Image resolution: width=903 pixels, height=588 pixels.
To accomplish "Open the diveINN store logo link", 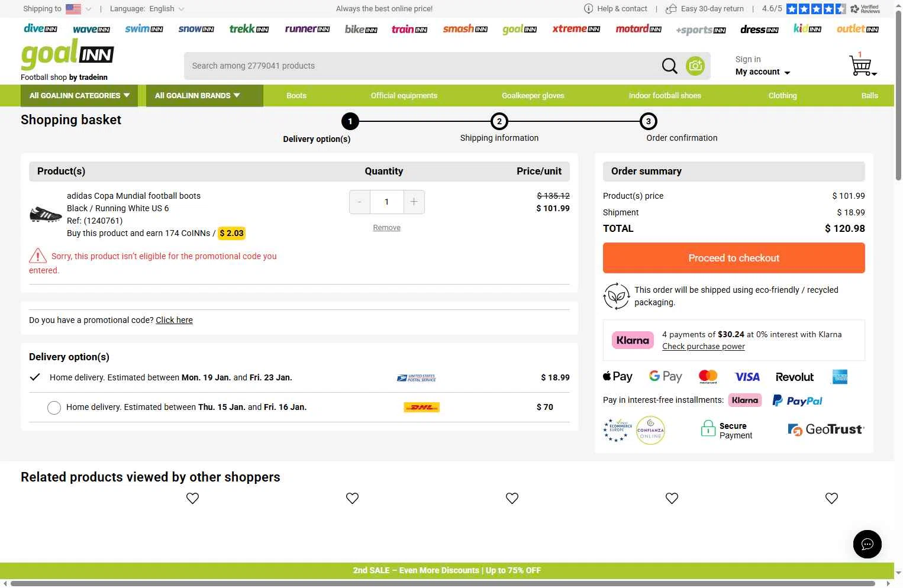I will pyautogui.click(x=40, y=28).
